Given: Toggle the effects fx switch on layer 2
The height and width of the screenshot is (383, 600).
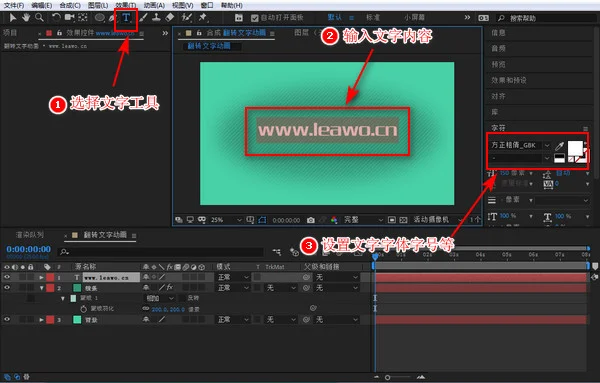Looking at the screenshot, I should 170,287.
